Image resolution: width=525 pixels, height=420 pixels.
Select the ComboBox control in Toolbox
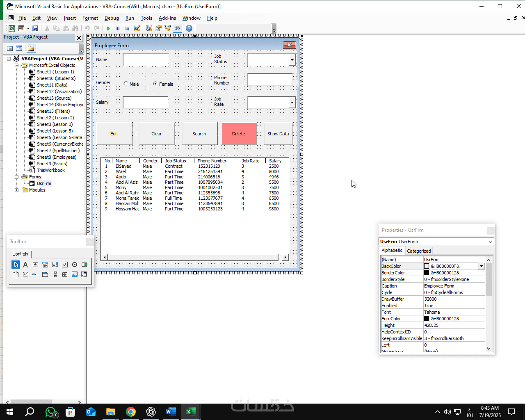[x=45, y=265]
